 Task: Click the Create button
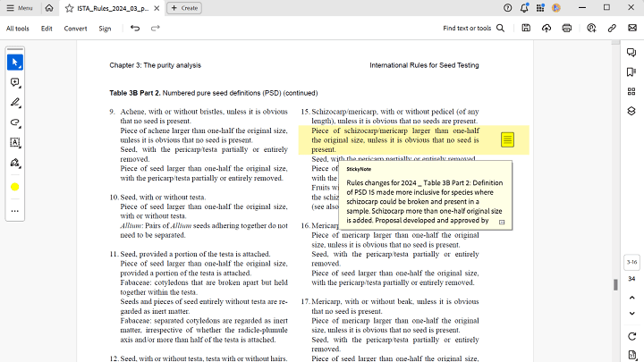[185, 7]
